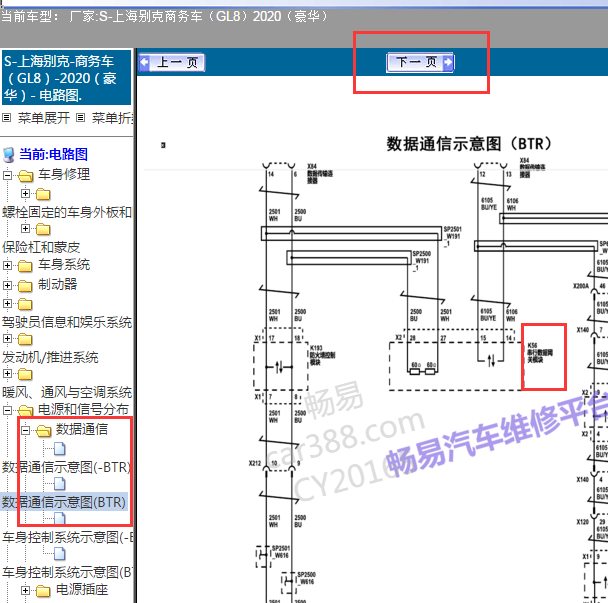Click the K56 gateway module label
This screenshot has height=603, width=608.
(540, 353)
